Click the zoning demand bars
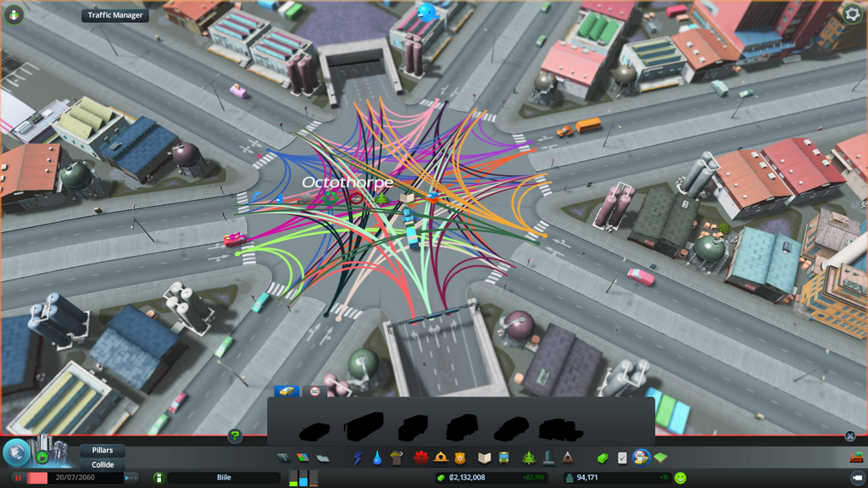 click(x=303, y=478)
